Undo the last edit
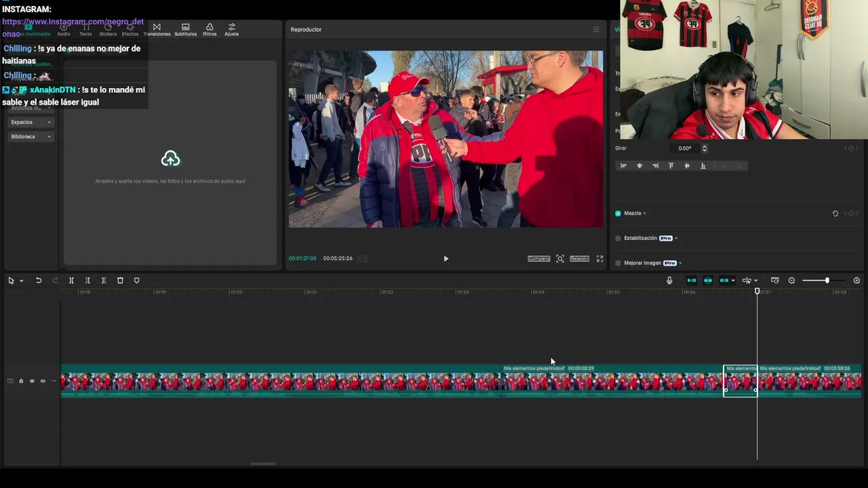Viewport: 868px width, 488px height. point(39,281)
